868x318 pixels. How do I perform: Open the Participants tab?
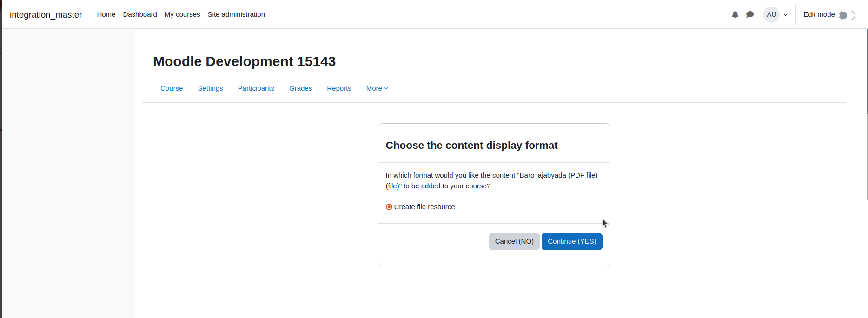256,88
